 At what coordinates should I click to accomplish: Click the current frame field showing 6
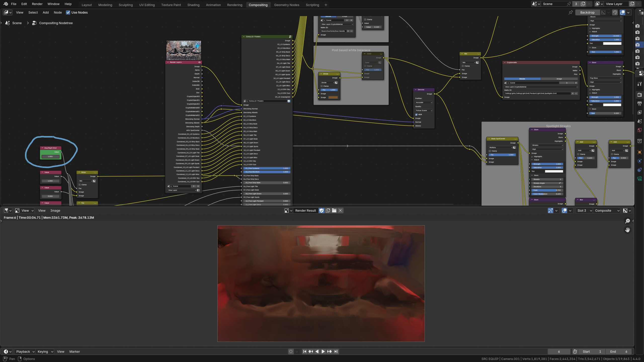559,352
